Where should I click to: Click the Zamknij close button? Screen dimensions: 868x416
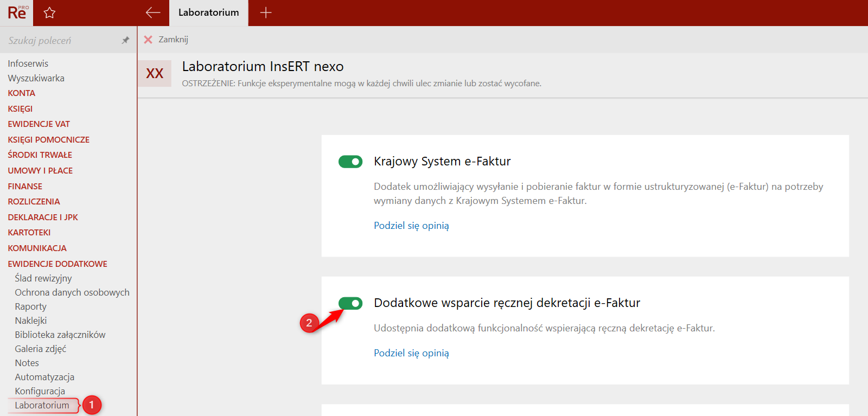click(173, 40)
